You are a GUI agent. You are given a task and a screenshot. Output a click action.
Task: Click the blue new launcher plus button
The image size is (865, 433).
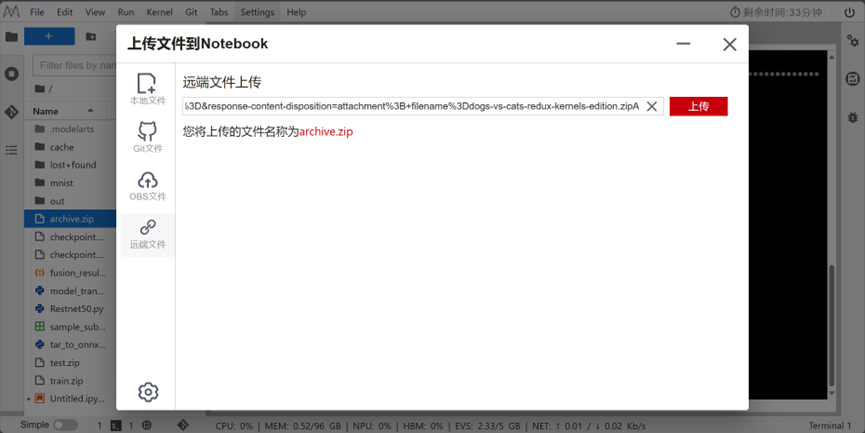pos(49,36)
